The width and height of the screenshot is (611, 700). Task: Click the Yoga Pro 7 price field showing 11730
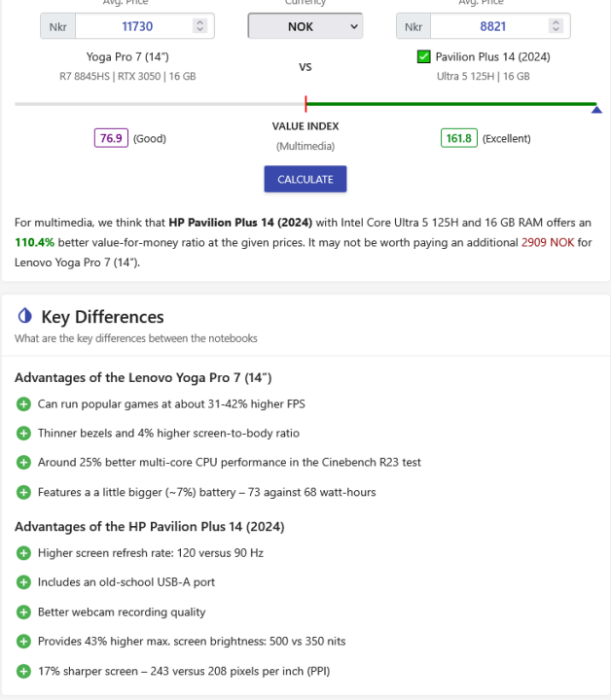click(136, 27)
